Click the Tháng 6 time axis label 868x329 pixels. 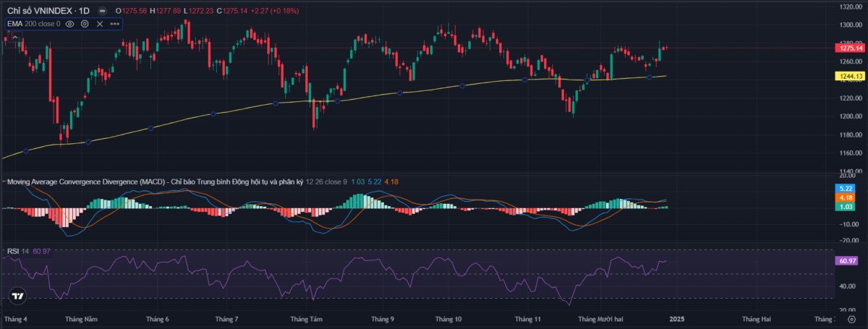pos(157,319)
